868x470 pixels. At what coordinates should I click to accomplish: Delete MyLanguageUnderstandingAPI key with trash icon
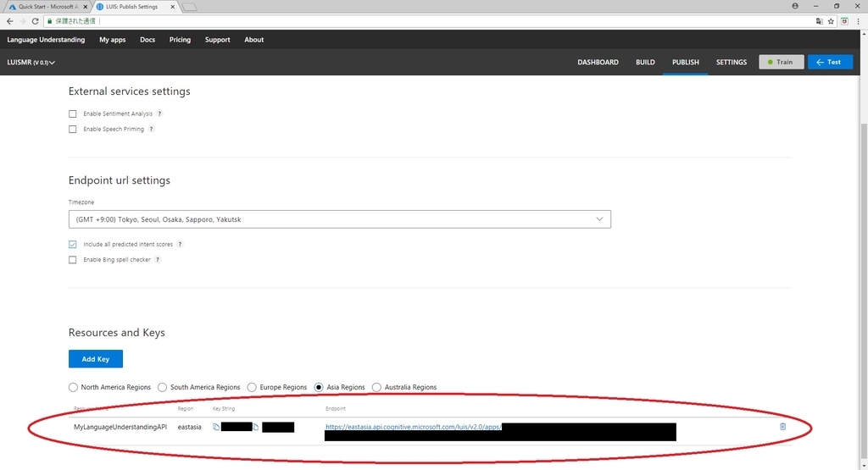[782, 427]
